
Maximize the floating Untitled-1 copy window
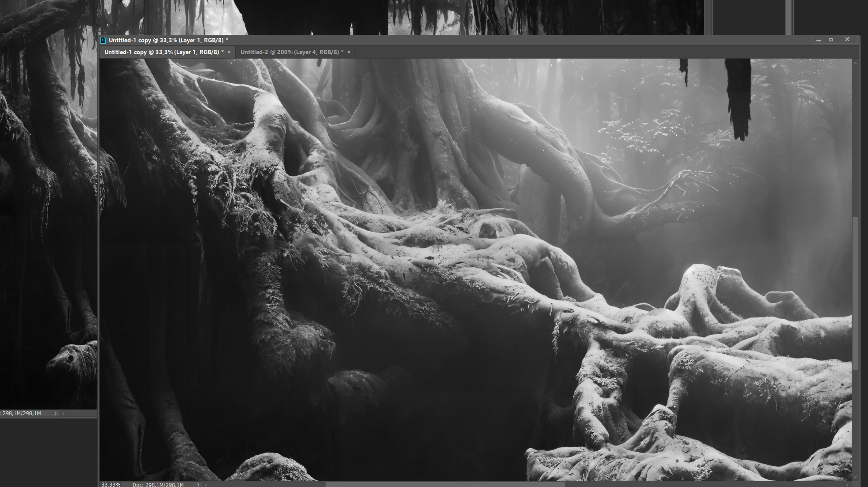point(831,40)
